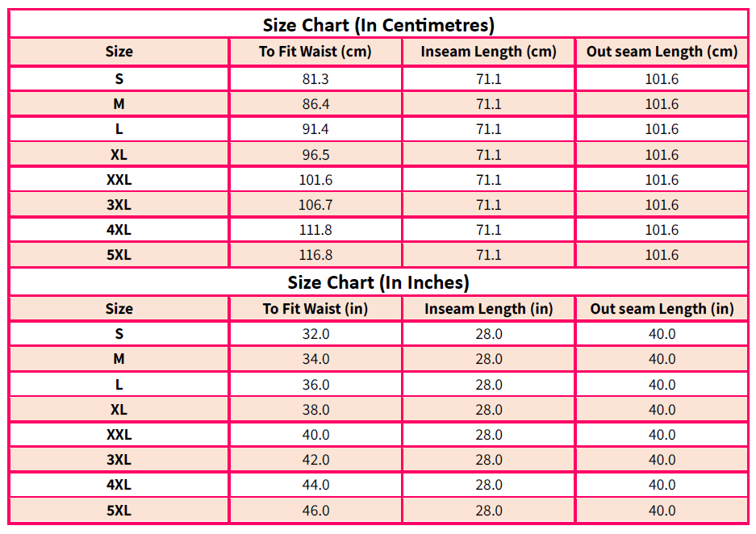Select the 86.4 waist value cell

315,103
